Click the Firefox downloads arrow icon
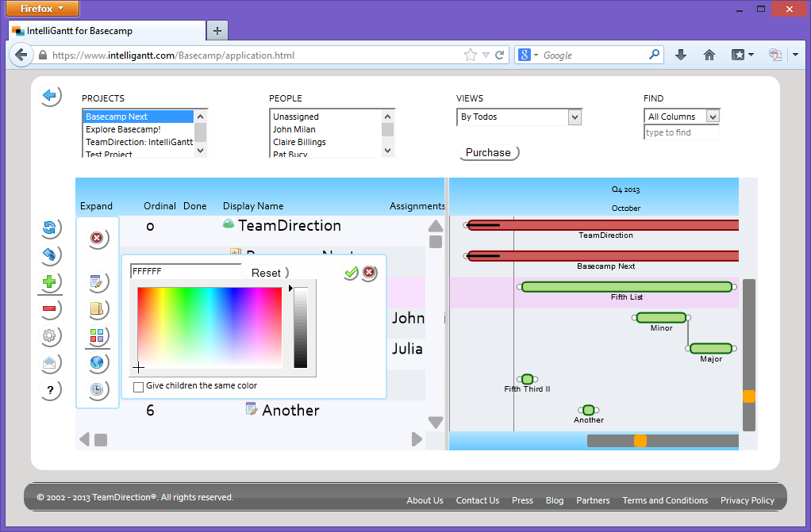The height and width of the screenshot is (532, 811). pyautogui.click(x=681, y=55)
